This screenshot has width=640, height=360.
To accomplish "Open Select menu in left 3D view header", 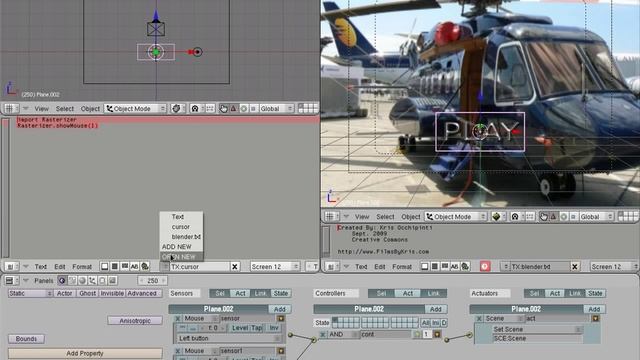I will coord(64,109).
